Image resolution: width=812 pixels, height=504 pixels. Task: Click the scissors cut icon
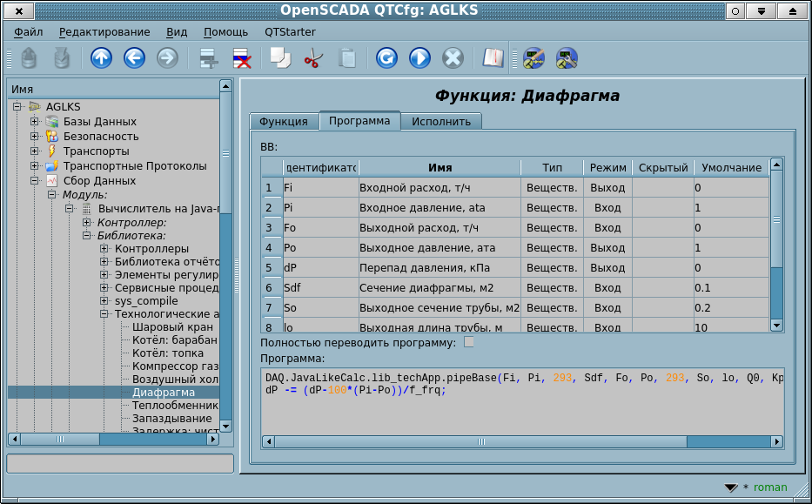(313, 58)
